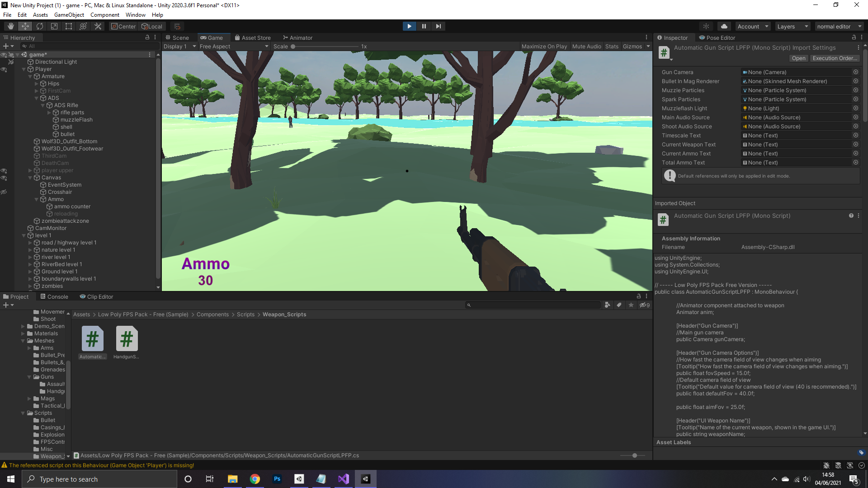The width and height of the screenshot is (868, 488).
Task: Select the Scale tool
Action: coord(54,26)
